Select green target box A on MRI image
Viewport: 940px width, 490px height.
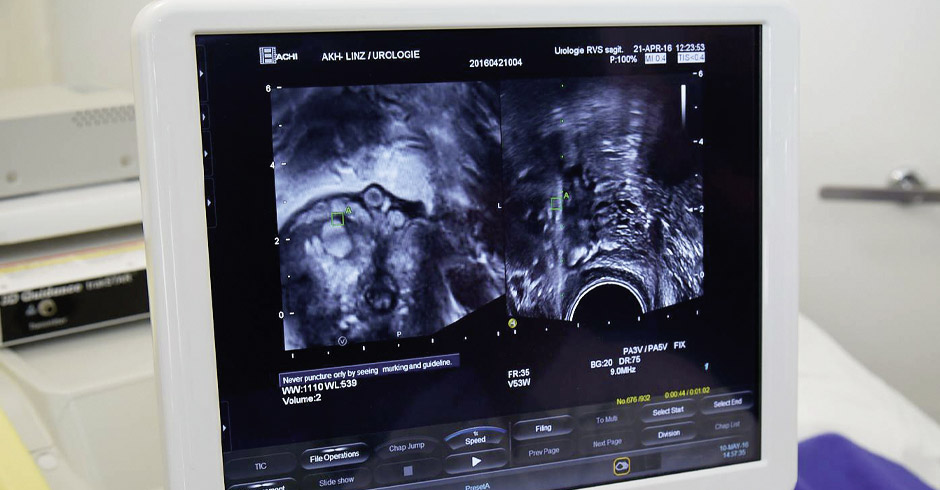(x=338, y=219)
